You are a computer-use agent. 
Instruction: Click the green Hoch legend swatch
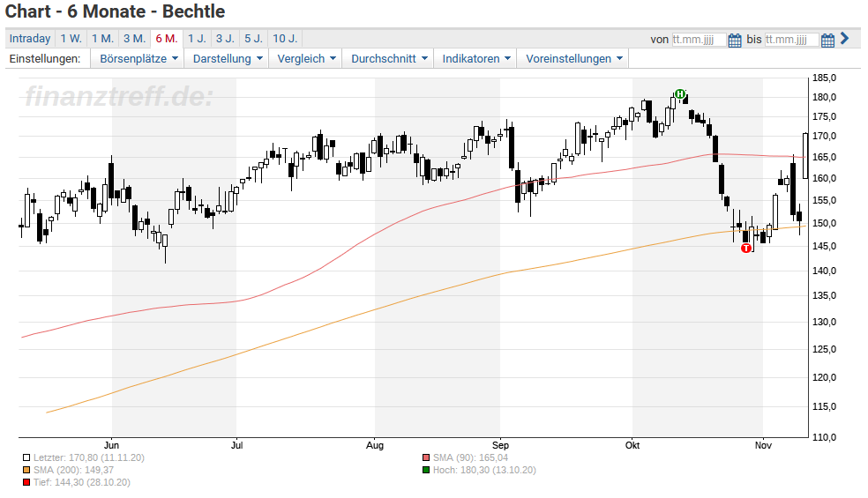pos(426,471)
